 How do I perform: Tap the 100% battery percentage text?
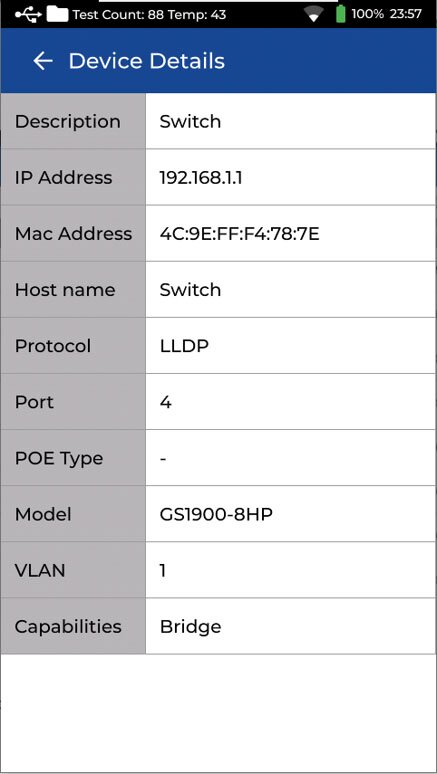point(367,14)
